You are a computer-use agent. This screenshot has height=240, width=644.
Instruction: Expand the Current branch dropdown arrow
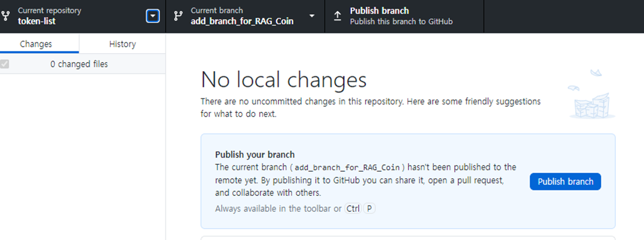pos(312,16)
